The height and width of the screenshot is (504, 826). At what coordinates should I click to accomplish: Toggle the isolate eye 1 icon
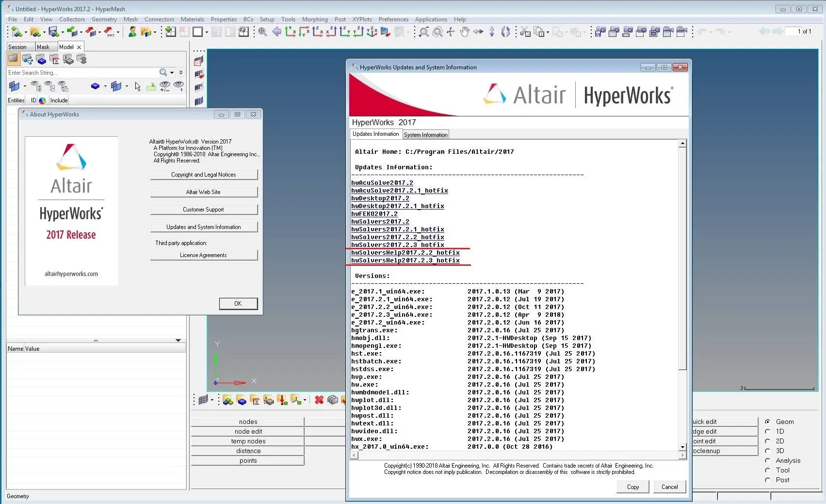178,86
